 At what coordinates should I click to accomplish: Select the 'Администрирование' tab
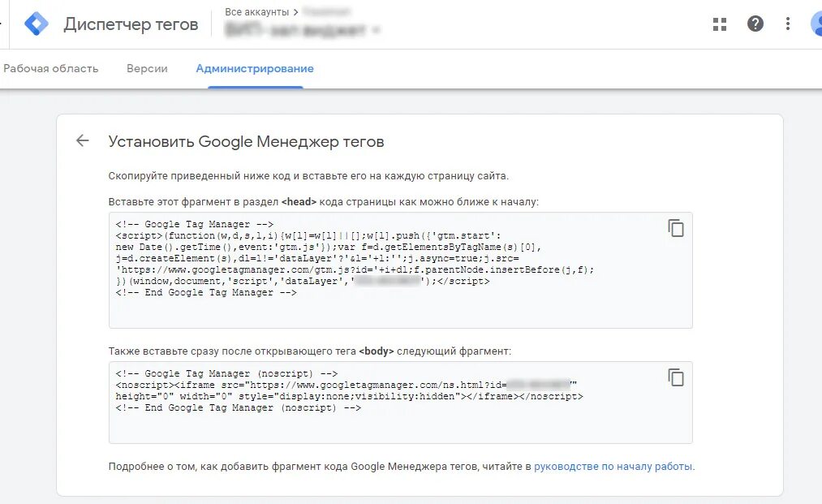255,69
